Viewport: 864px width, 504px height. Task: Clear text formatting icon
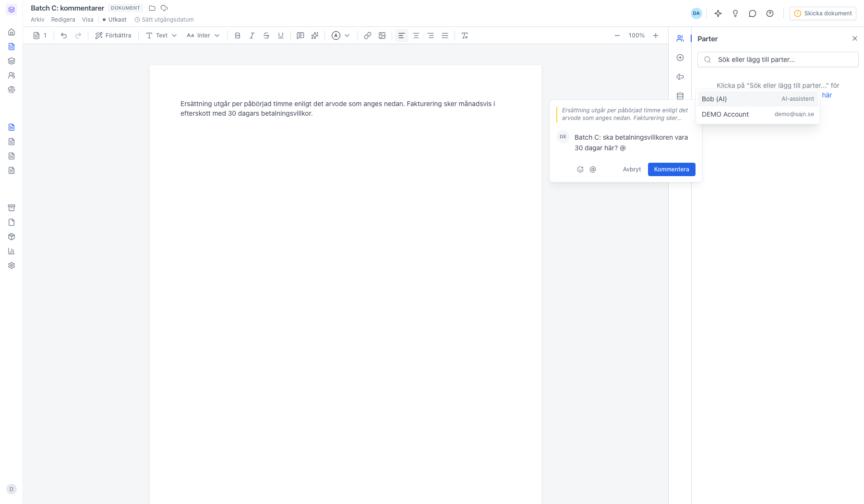point(465,36)
